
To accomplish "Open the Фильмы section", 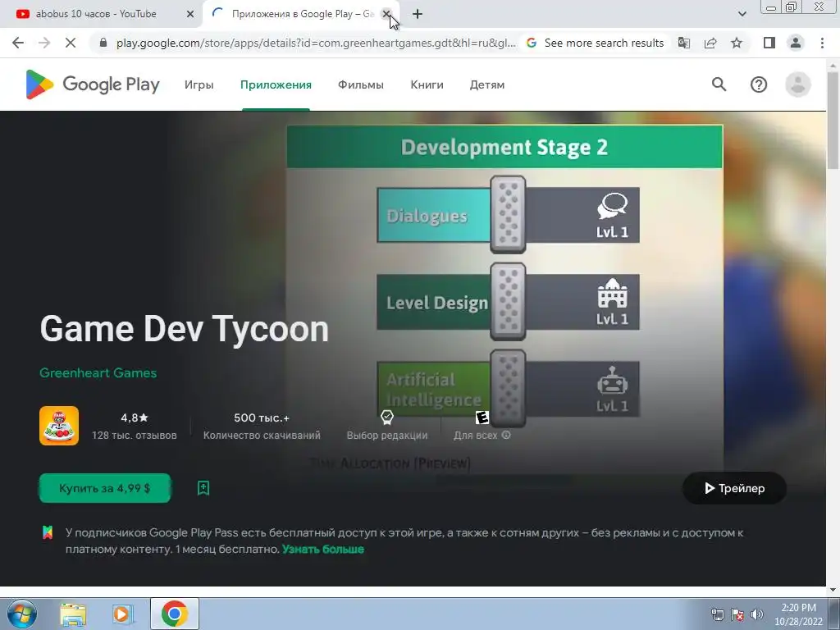I will 361,84.
